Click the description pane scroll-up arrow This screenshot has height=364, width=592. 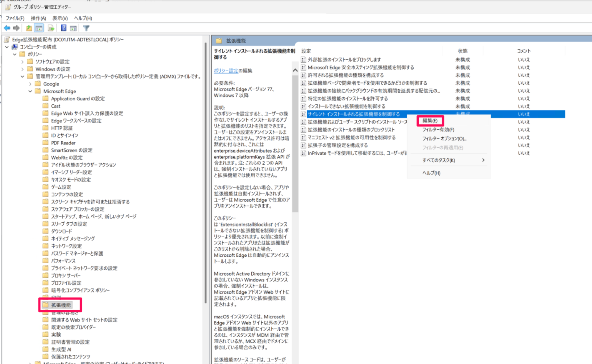pyautogui.click(x=295, y=70)
